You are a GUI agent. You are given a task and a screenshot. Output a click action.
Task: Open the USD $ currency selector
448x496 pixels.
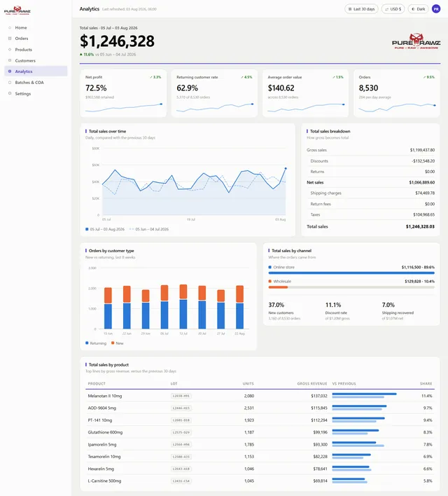(x=393, y=9)
